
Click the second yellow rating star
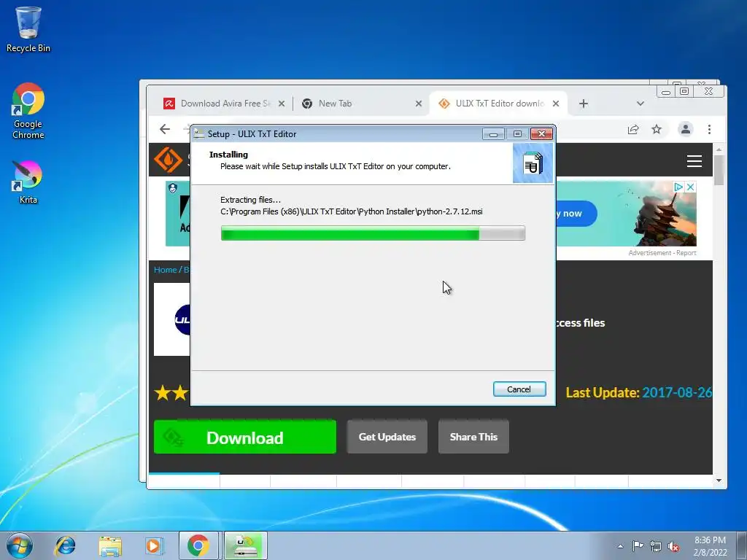pos(180,393)
